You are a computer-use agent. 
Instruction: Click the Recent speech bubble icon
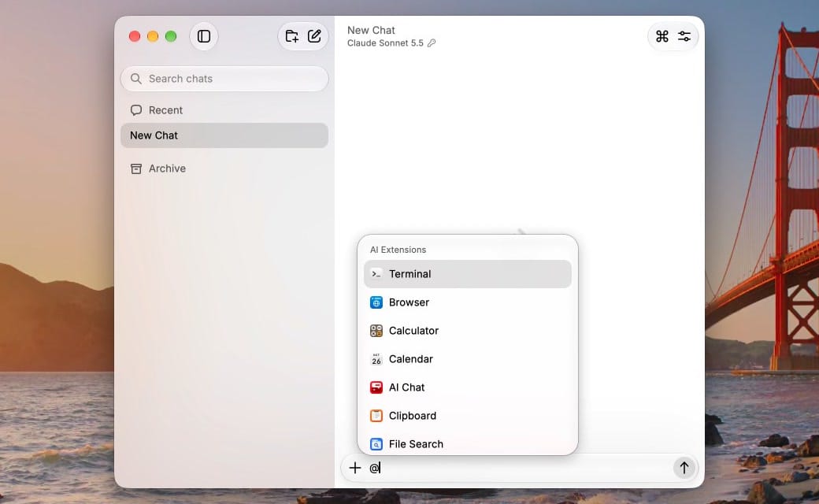(135, 110)
